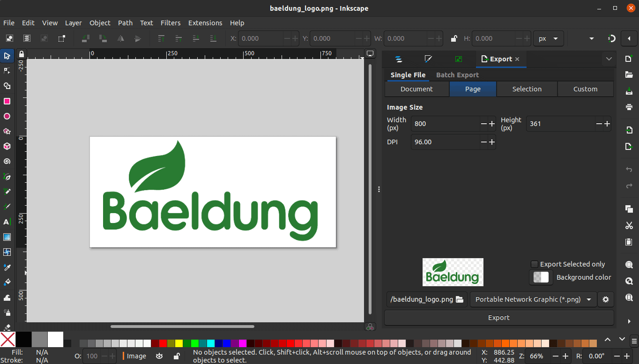The image size is (639, 364).
Task: Select the Star tool
Action: (7, 131)
